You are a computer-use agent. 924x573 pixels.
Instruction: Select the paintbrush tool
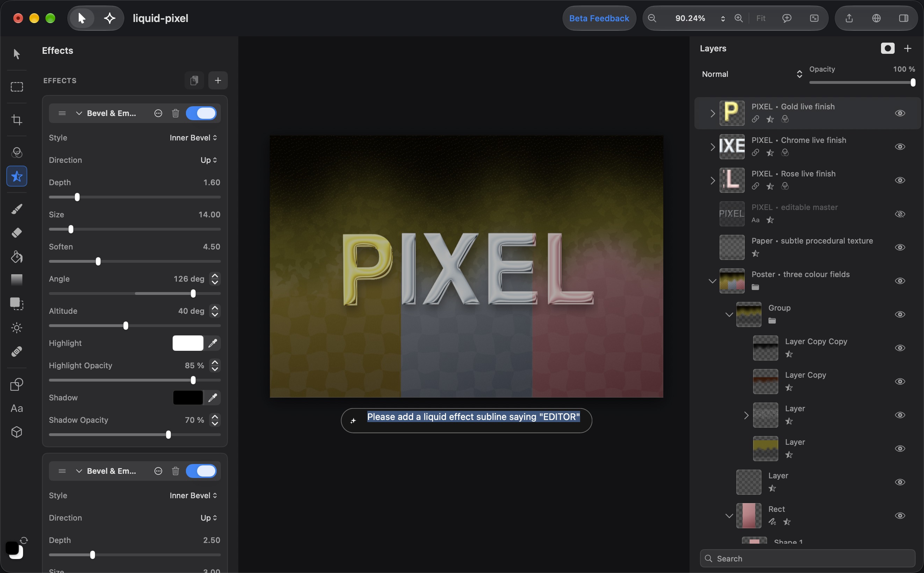click(17, 209)
